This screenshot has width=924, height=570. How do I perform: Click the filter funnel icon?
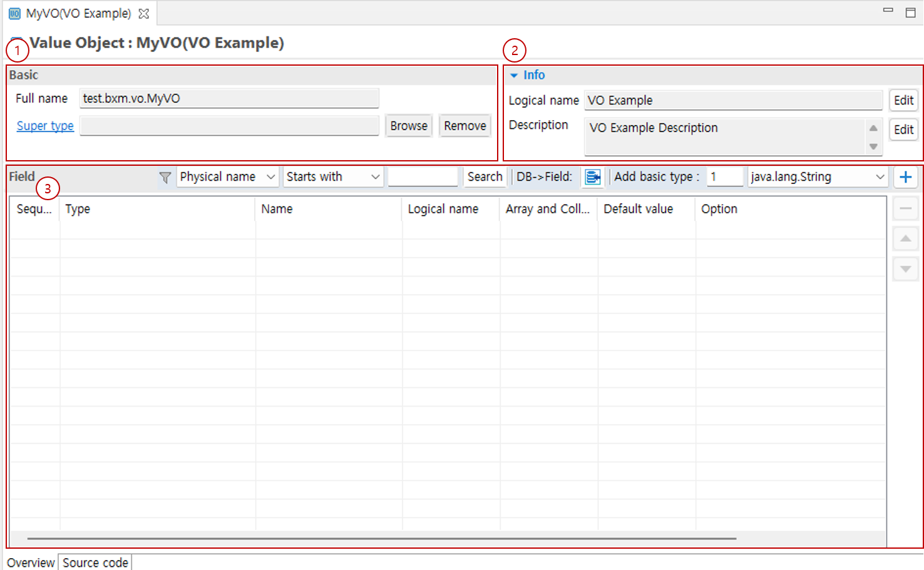(165, 178)
